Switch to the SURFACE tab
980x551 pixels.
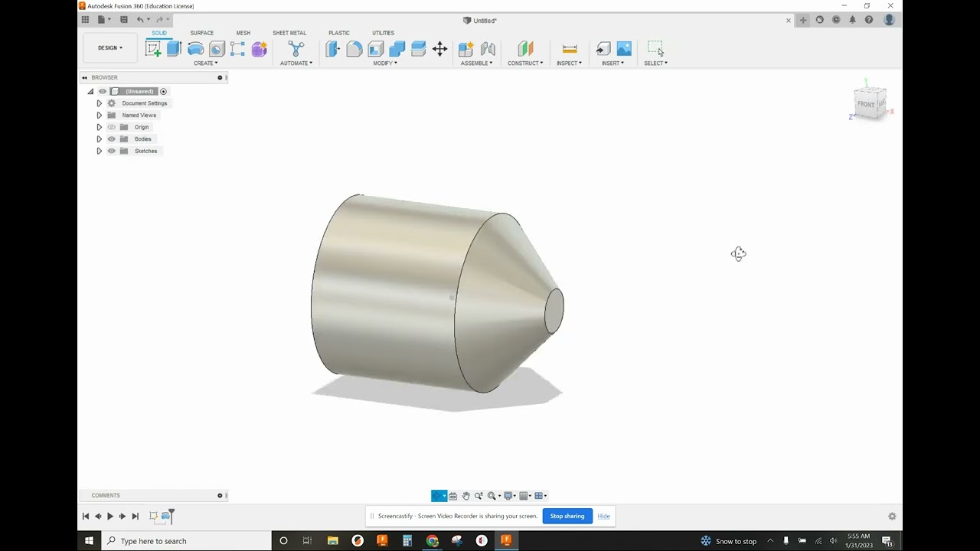(x=202, y=33)
